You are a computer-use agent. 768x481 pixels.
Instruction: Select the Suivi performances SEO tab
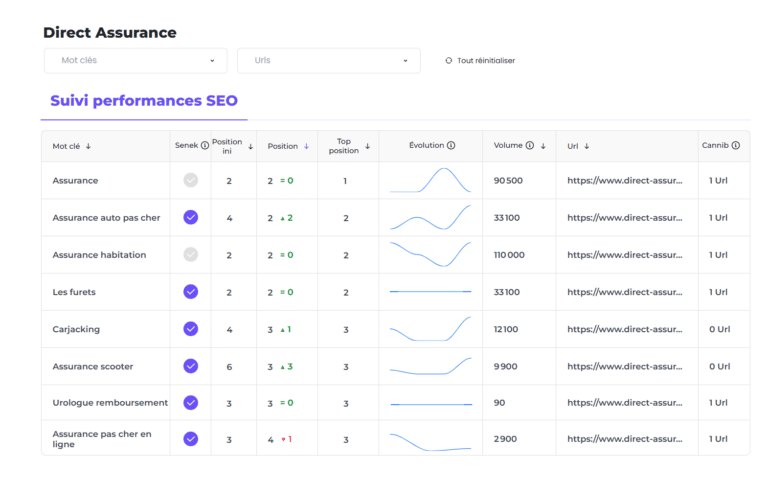coord(143,101)
